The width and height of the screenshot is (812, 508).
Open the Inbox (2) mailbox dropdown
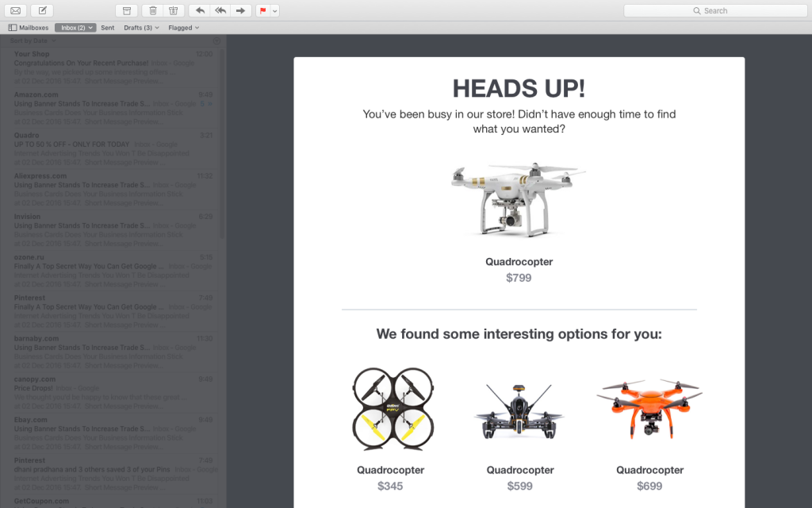click(x=75, y=28)
